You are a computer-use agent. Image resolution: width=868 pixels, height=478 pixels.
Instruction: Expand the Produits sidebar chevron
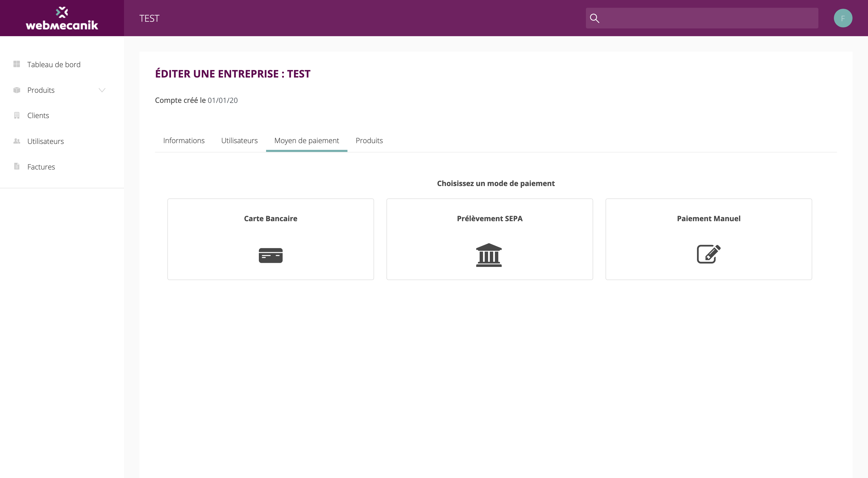pyautogui.click(x=102, y=90)
